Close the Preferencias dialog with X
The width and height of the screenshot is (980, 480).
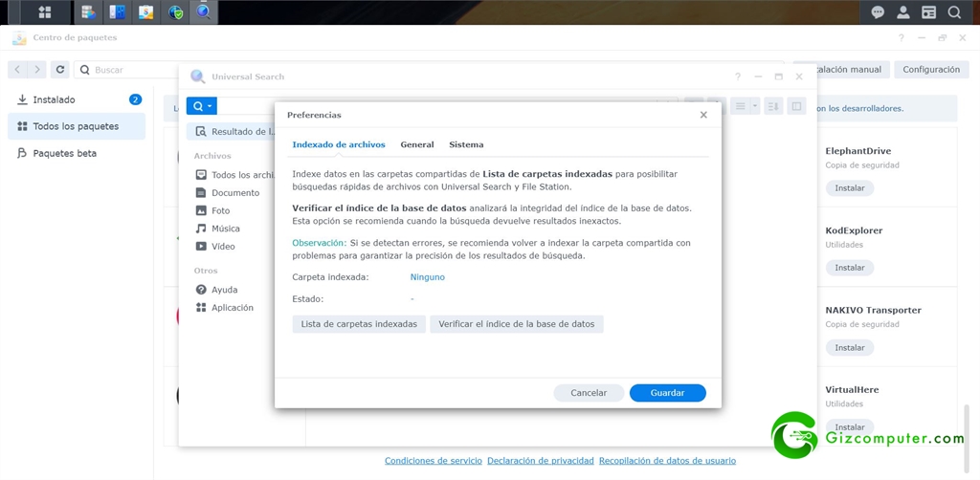tap(703, 115)
